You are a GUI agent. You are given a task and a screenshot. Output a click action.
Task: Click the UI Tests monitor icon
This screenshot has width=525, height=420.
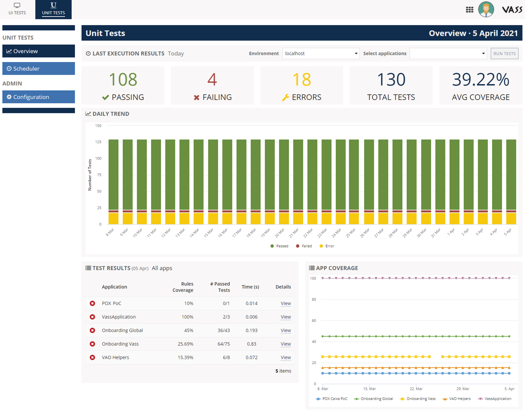pos(17,5)
